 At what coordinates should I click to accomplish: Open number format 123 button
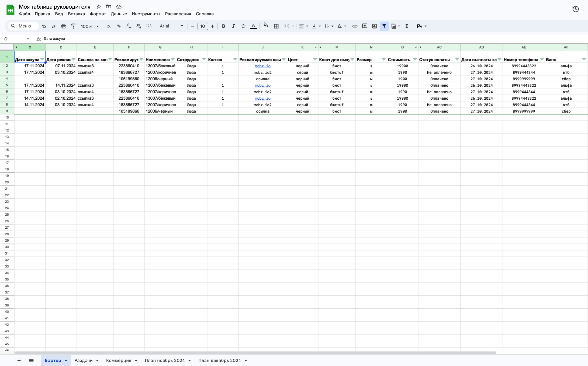coord(149,26)
